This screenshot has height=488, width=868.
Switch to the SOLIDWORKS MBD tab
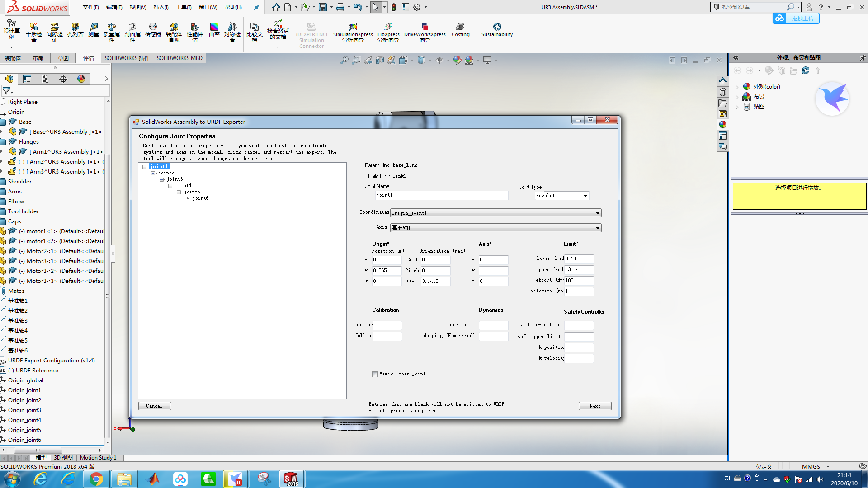click(179, 58)
